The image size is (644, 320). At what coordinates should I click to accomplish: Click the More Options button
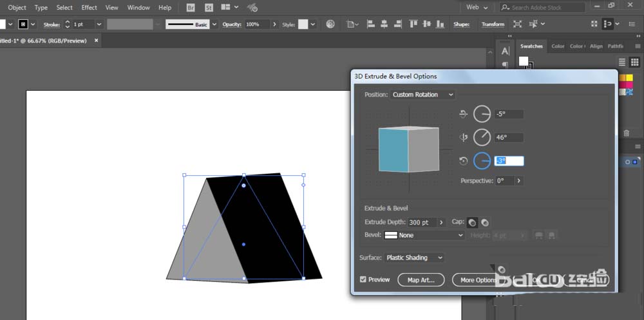click(478, 279)
